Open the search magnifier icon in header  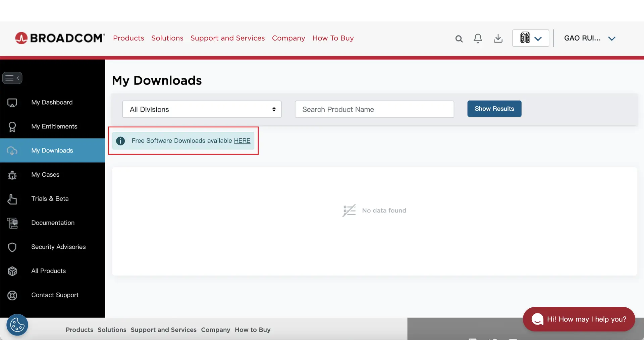click(459, 39)
